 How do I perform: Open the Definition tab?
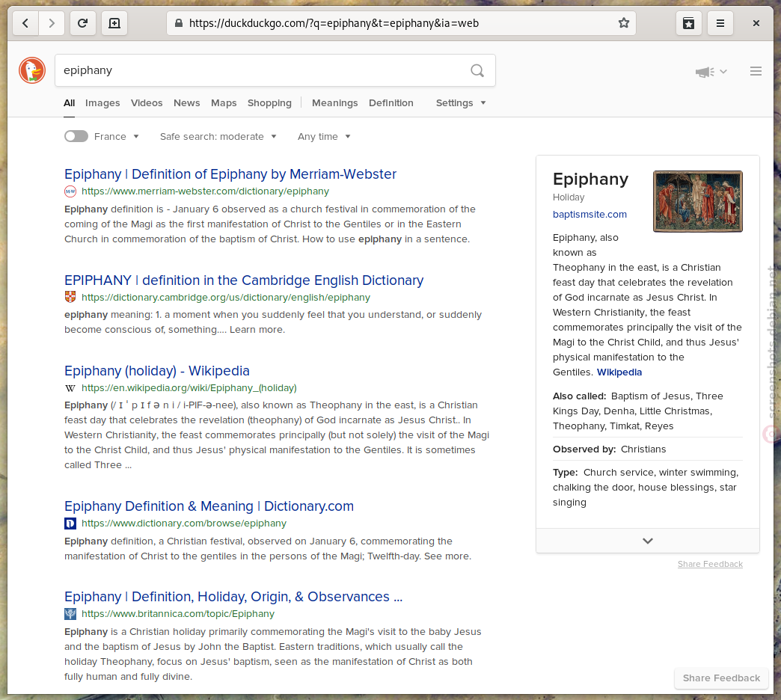391,103
